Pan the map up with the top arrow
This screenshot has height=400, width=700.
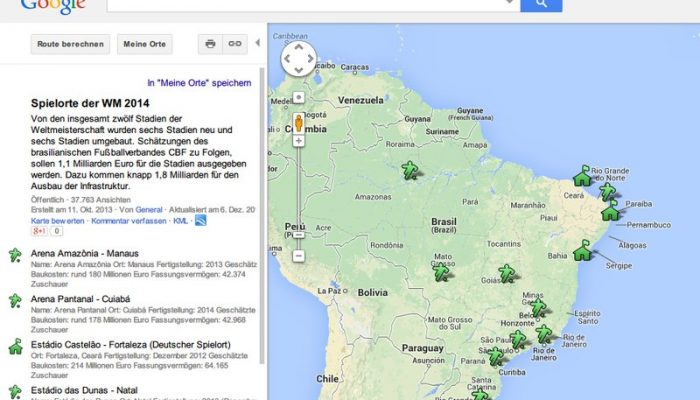pyautogui.click(x=299, y=46)
